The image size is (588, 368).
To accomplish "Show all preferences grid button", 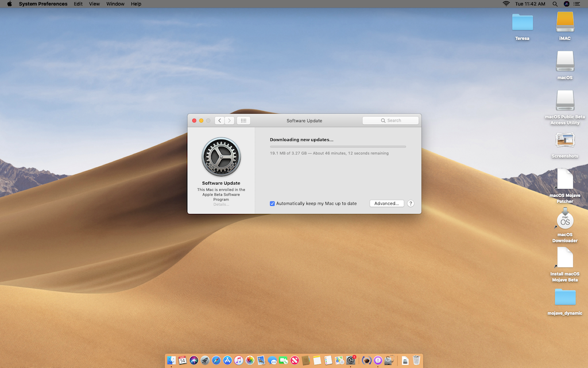I will point(243,121).
